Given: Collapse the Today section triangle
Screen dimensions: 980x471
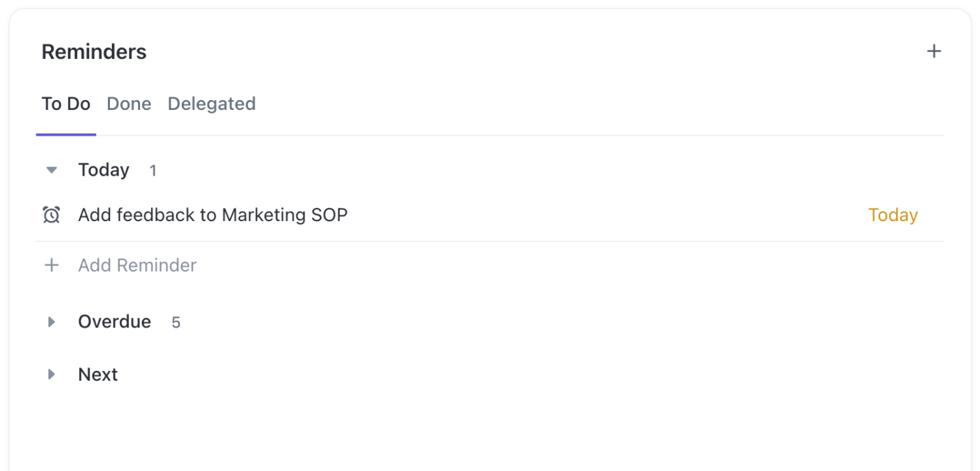Looking at the screenshot, I should (51, 169).
